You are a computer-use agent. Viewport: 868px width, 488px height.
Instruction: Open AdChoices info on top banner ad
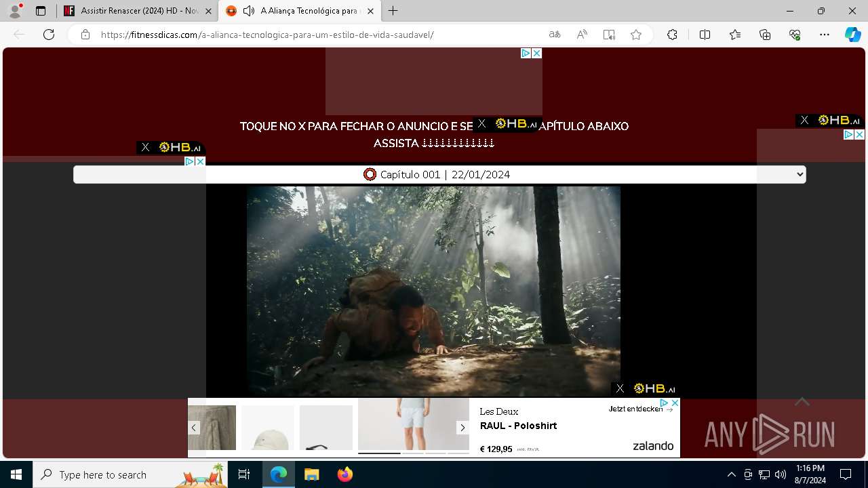(526, 53)
